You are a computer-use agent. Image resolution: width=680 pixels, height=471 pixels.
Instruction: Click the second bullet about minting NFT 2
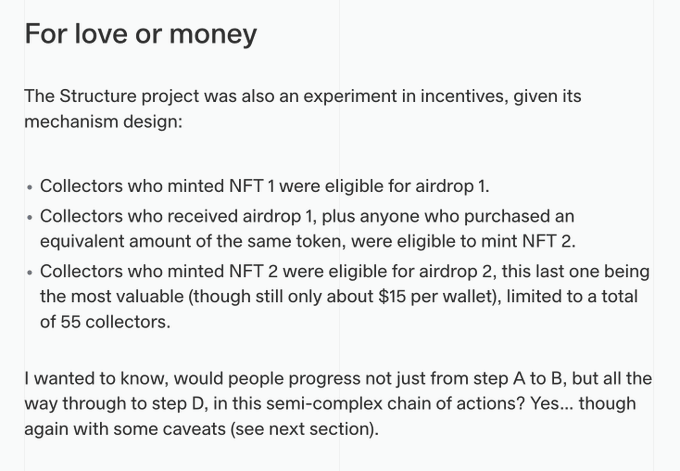(x=306, y=229)
